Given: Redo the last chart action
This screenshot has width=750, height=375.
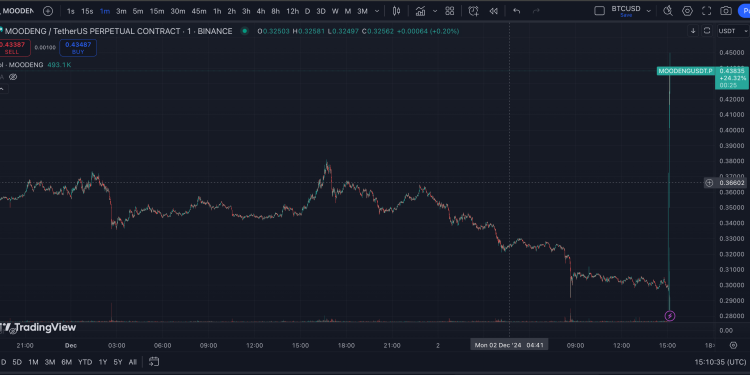Looking at the screenshot, I should click(x=536, y=11).
